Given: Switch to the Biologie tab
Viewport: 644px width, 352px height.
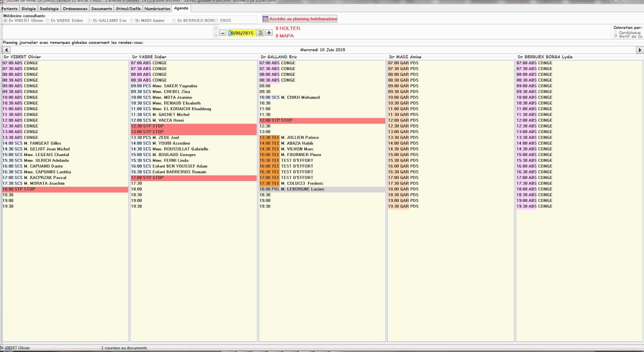Looking at the screenshot, I should [29, 8].
